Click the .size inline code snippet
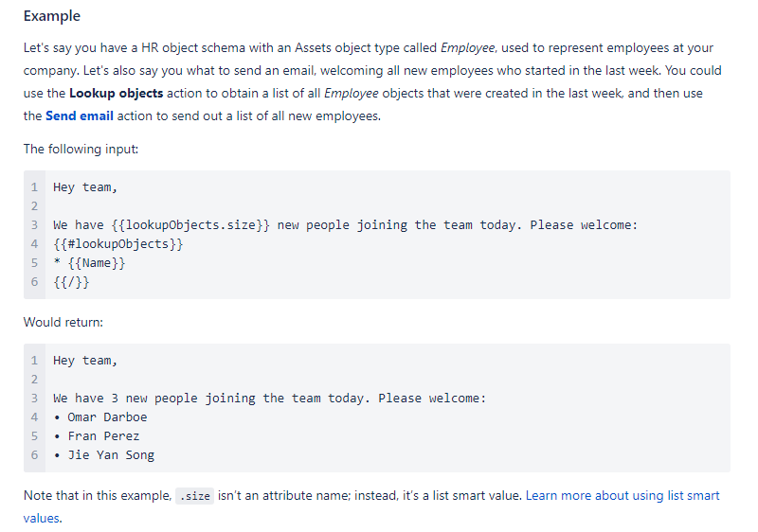758x532 pixels. pos(194,496)
